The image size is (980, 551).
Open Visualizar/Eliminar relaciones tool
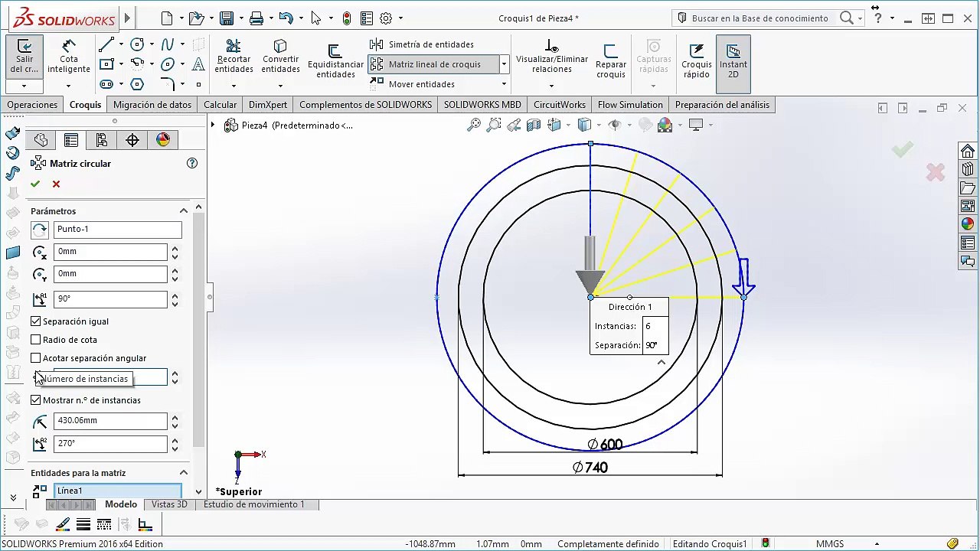552,56
